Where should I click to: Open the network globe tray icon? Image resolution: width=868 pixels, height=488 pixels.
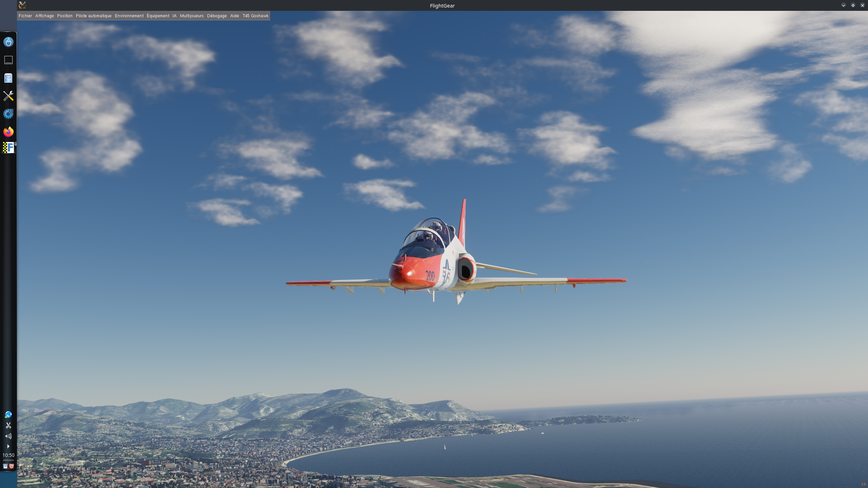pyautogui.click(x=8, y=414)
